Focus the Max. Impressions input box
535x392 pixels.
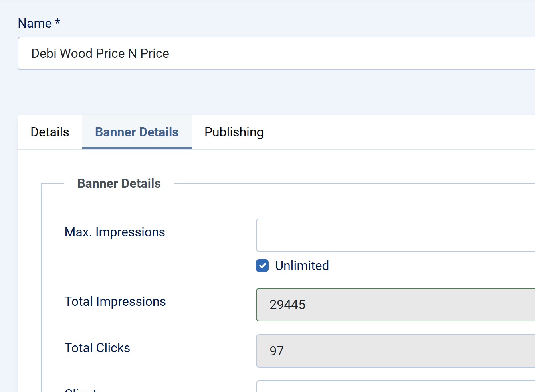tap(395, 235)
